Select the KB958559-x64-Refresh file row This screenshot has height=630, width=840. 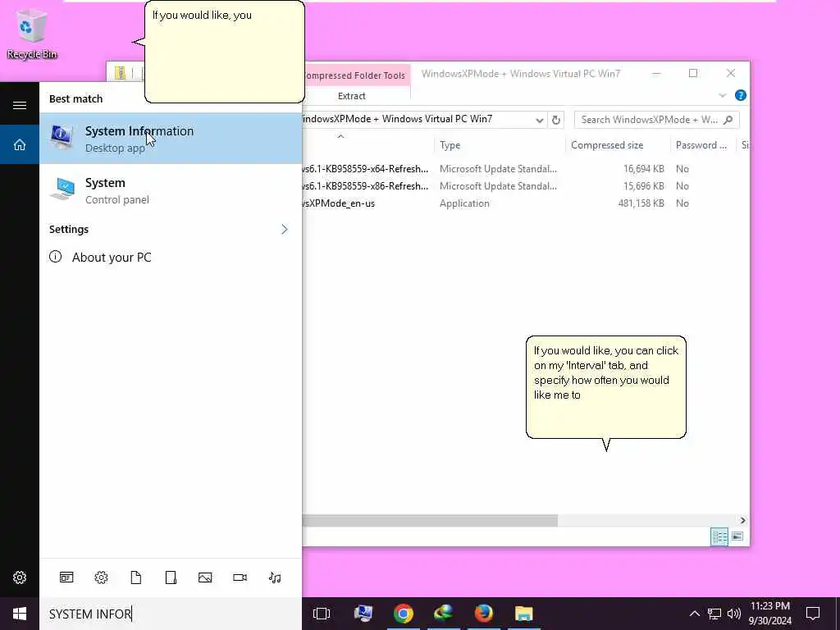pos(525,169)
